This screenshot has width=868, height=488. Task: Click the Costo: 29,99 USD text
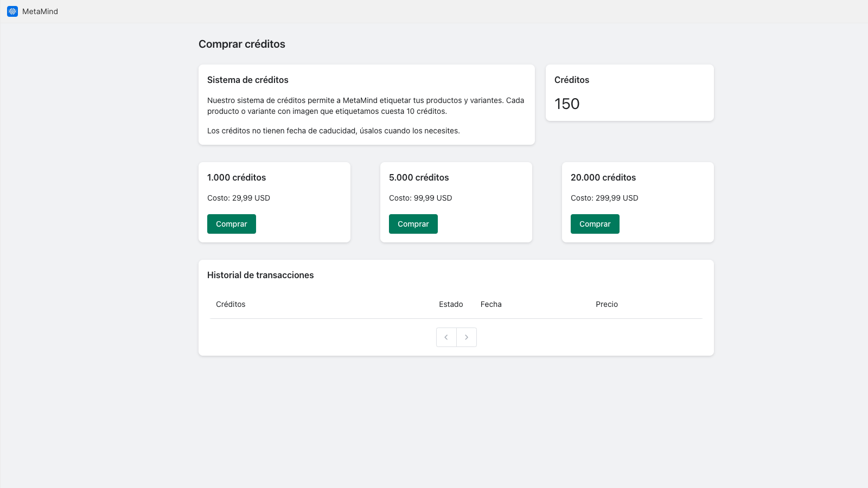239,198
